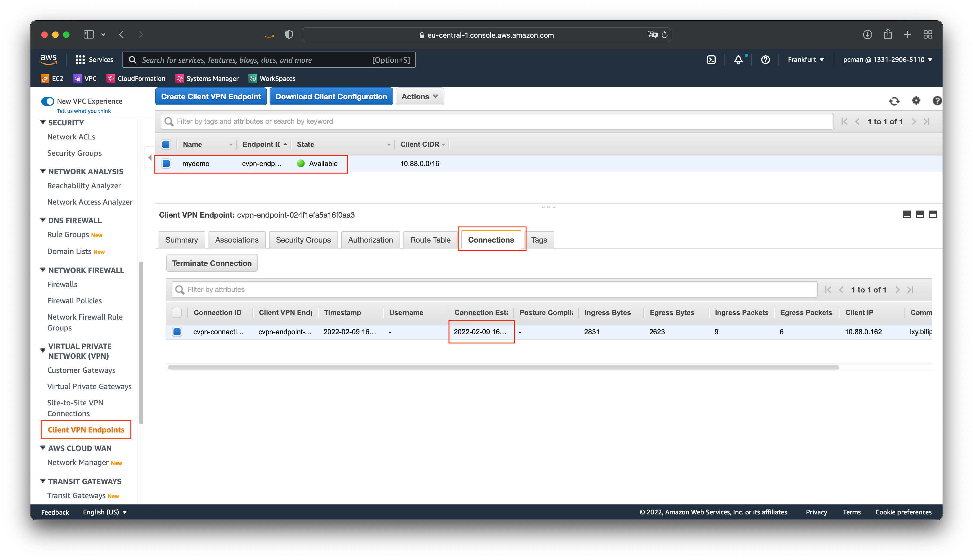Collapse the TRANSIT GATEWAYS section
This screenshot has width=973, height=560.
pos(43,481)
